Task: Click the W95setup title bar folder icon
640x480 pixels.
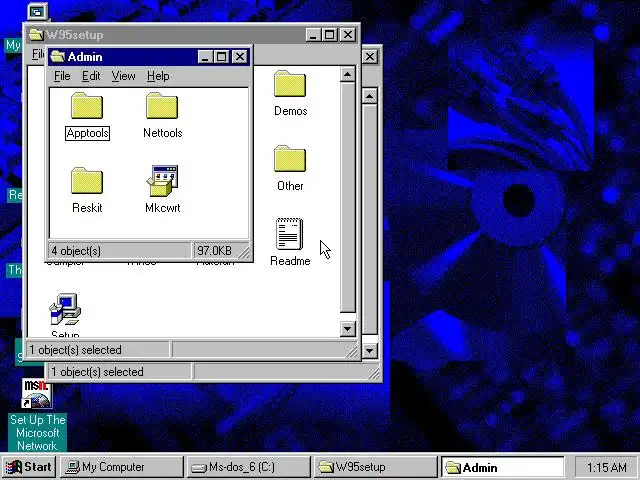Action: coord(36,35)
